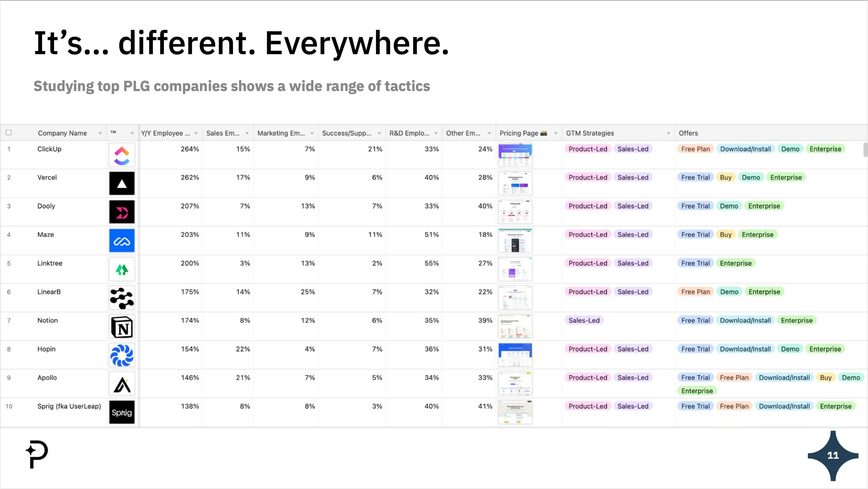Click the Sprig logo thumbnail
The height and width of the screenshot is (489, 868).
click(122, 412)
